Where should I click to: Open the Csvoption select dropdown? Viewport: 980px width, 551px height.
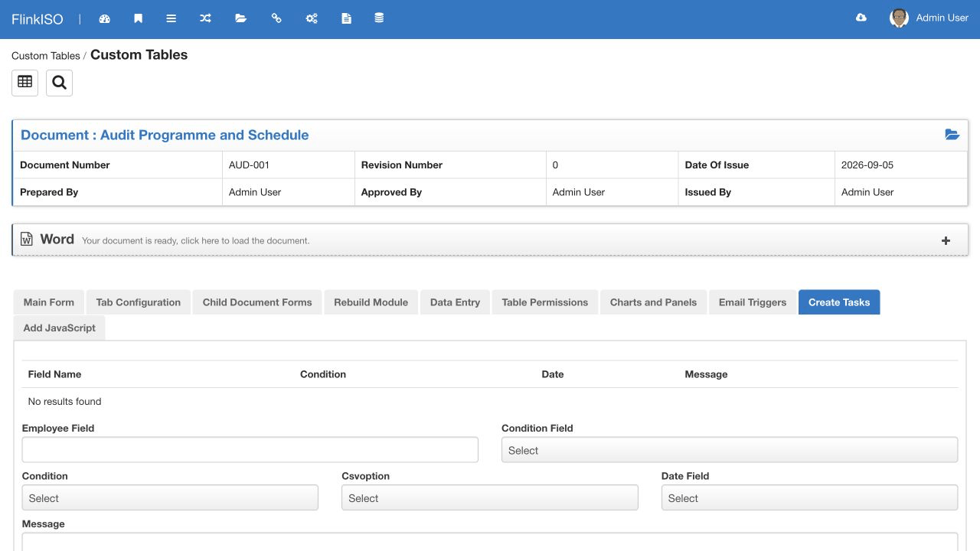pos(490,497)
